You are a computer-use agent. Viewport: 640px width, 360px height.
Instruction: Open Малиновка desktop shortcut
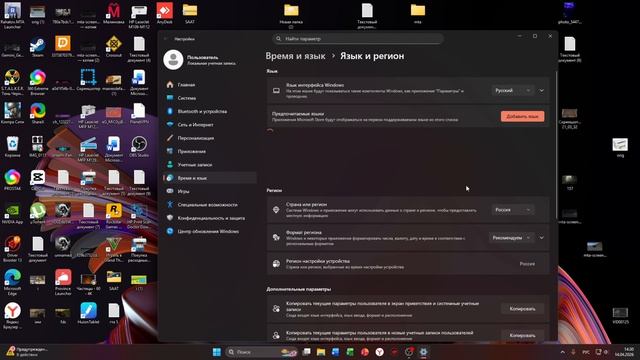point(113,13)
